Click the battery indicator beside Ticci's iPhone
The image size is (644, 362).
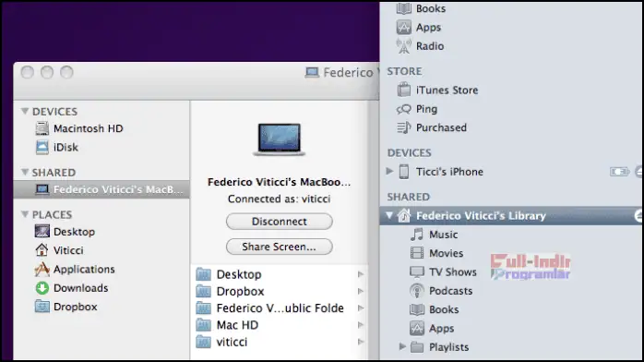coord(619,172)
